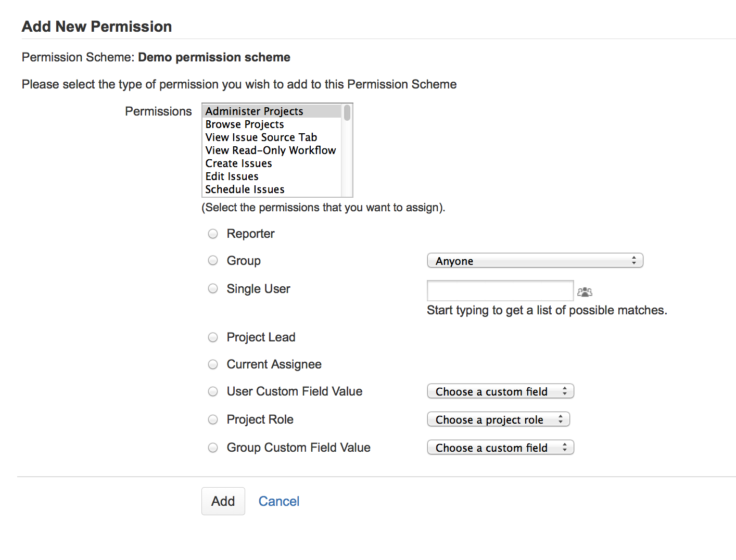This screenshot has height=560, width=736.
Task: Select the Group radio button
Action: tap(213, 260)
